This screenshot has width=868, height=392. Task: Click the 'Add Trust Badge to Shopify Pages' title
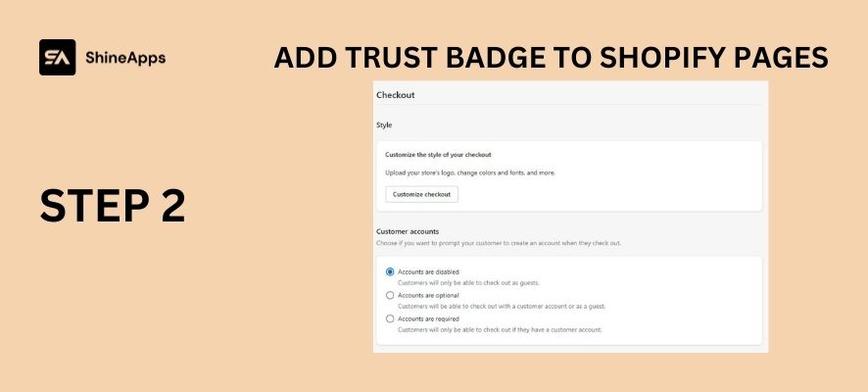tap(551, 58)
